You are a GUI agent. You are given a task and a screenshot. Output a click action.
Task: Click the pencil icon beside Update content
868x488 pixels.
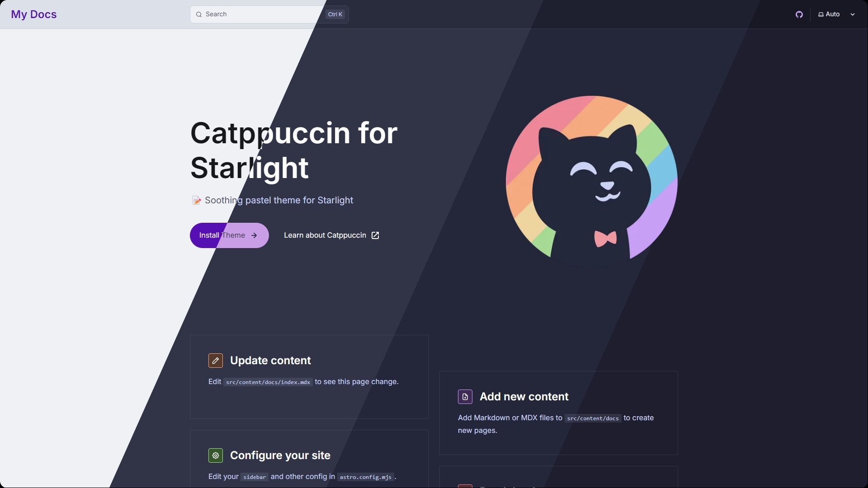(216, 361)
